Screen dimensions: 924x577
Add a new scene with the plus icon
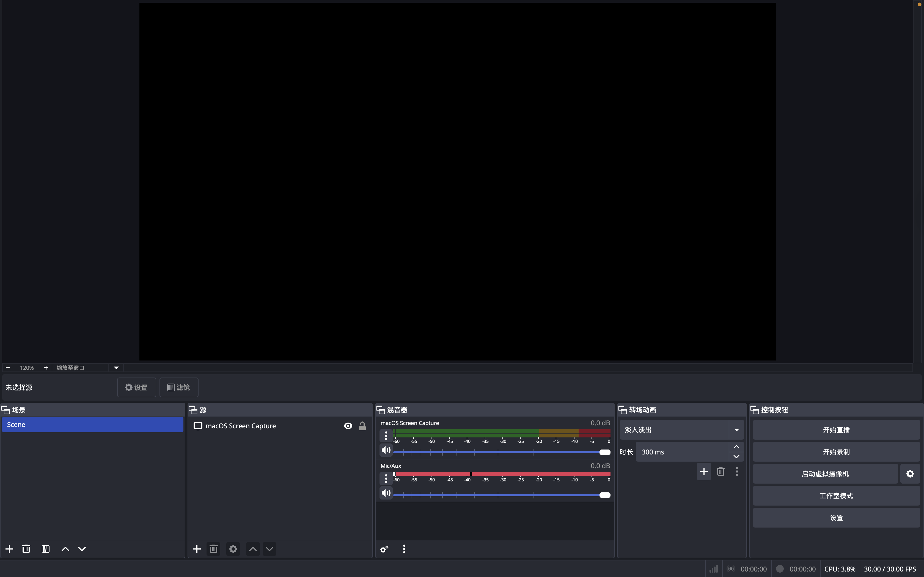10,549
